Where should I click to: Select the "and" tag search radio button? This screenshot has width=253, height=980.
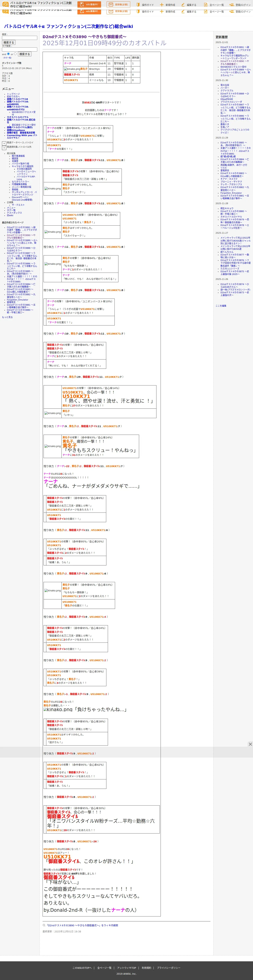click(x=8, y=54)
